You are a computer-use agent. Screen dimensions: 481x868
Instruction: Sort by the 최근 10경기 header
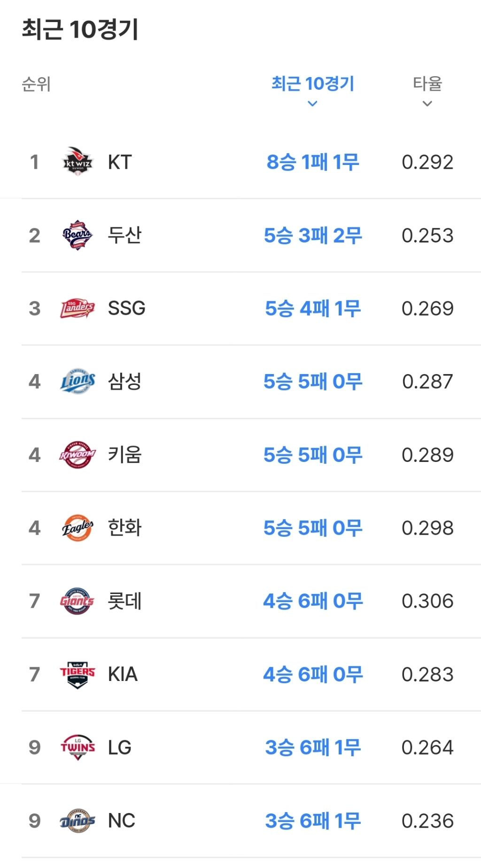pos(313,84)
